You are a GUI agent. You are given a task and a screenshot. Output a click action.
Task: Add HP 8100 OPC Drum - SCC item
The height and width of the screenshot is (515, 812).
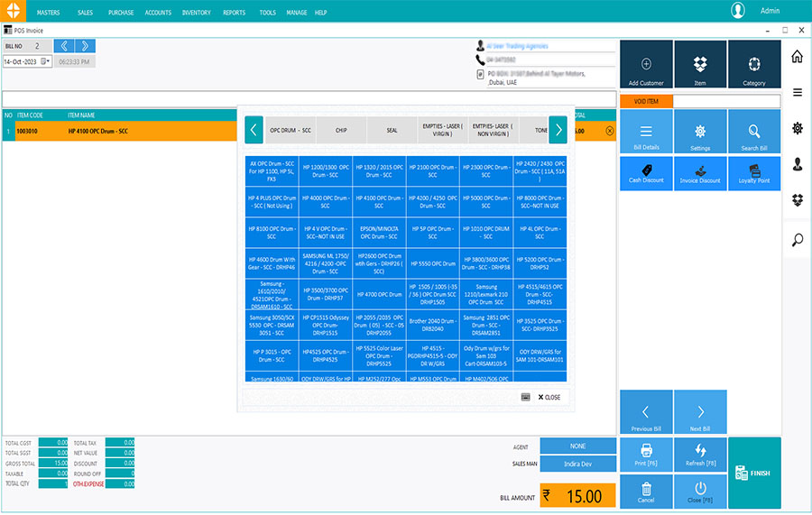272,233
